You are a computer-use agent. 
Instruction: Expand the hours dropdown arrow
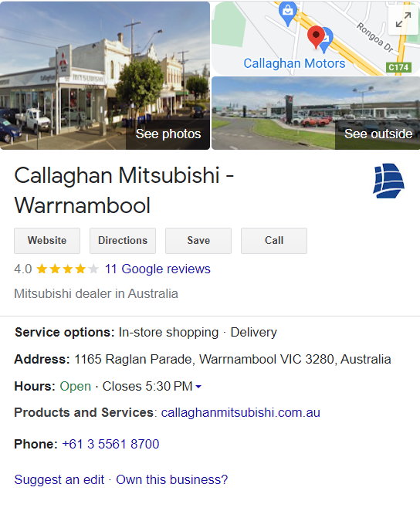coord(198,387)
